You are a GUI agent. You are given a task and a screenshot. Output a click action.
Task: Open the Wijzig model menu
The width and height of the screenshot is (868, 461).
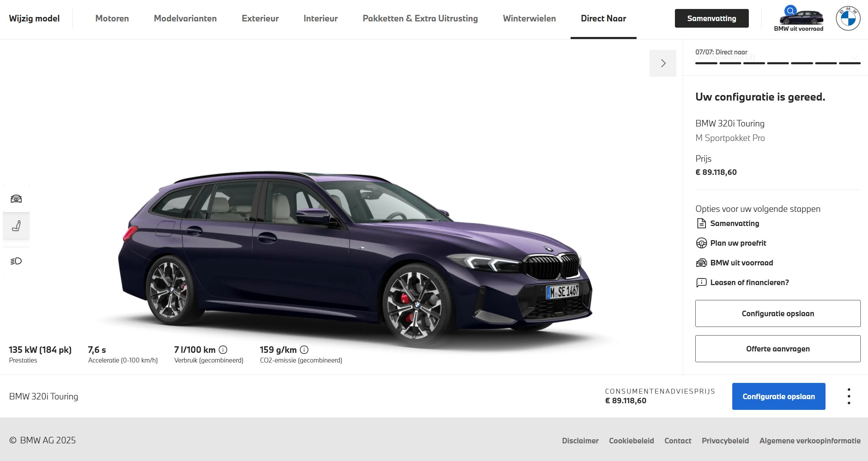coord(34,18)
